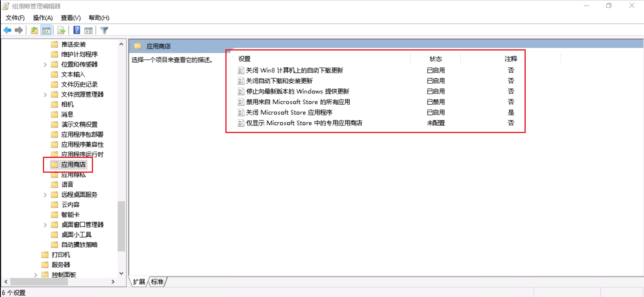Click the Forward arrow toolbar icon
This screenshot has height=297, width=644.
click(18, 30)
